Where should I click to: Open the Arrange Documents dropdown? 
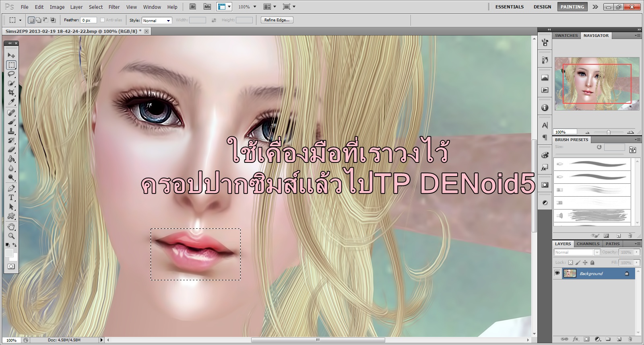click(x=270, y=7)
